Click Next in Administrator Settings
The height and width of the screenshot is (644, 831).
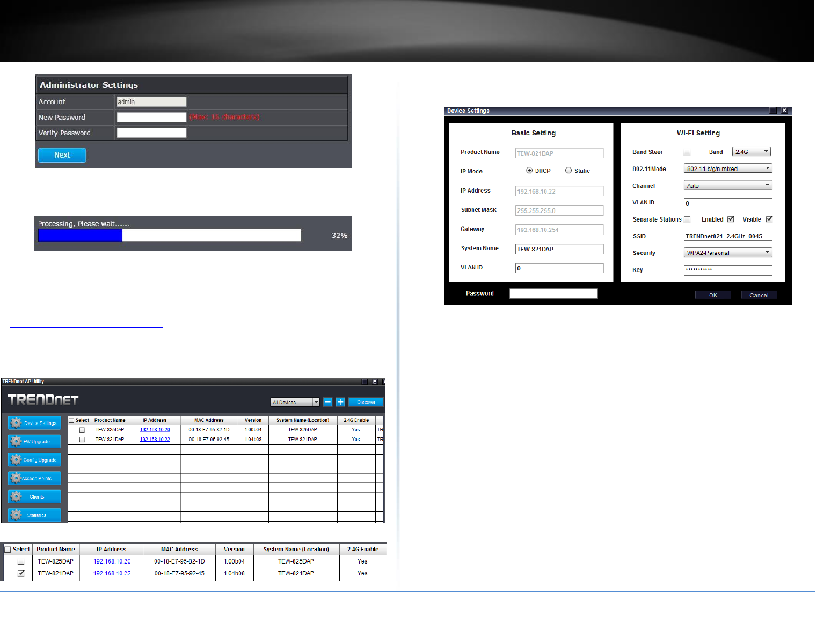[62, 155]
